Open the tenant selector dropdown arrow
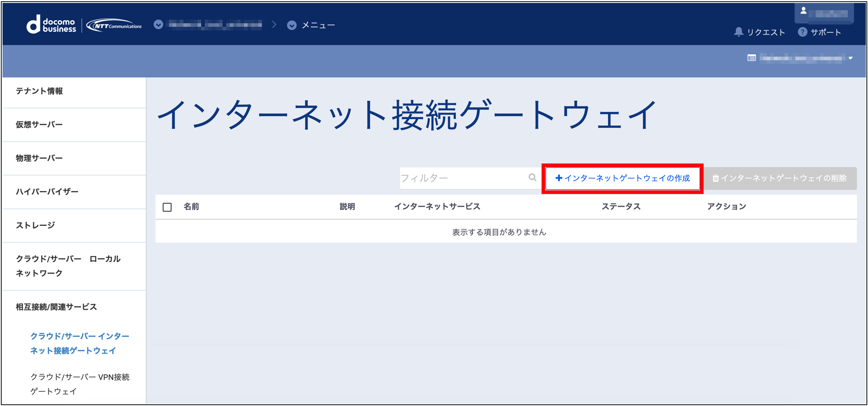Viewport: 868px width, 406px height. (x=851, y=58)
